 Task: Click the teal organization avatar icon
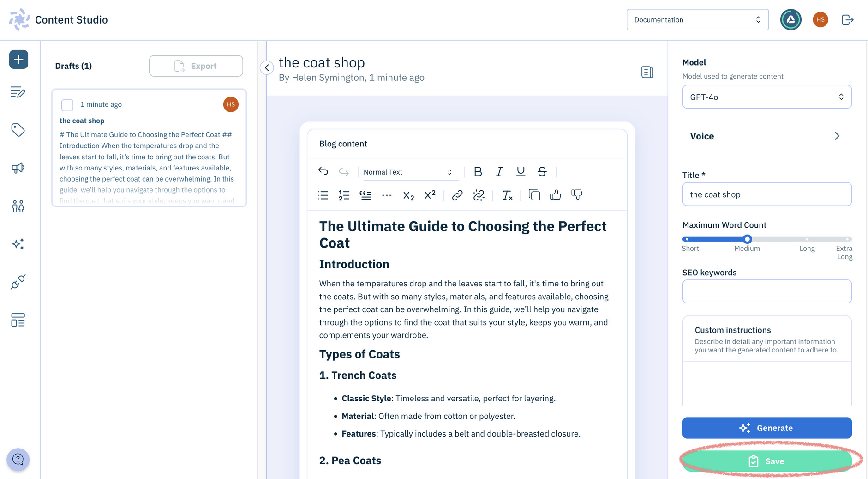pyautogui.click(x=790, y=20)
